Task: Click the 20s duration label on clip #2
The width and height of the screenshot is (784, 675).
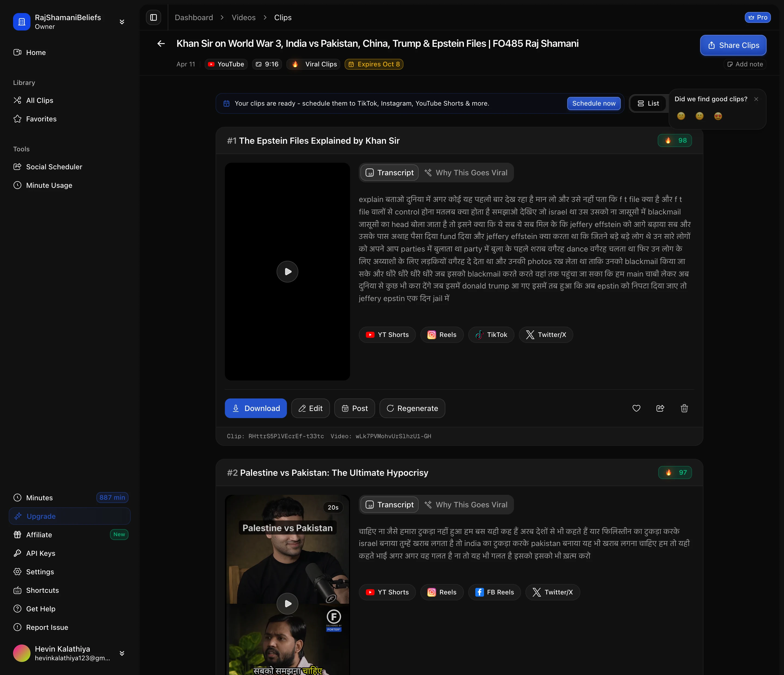Action: pos(333,507)
